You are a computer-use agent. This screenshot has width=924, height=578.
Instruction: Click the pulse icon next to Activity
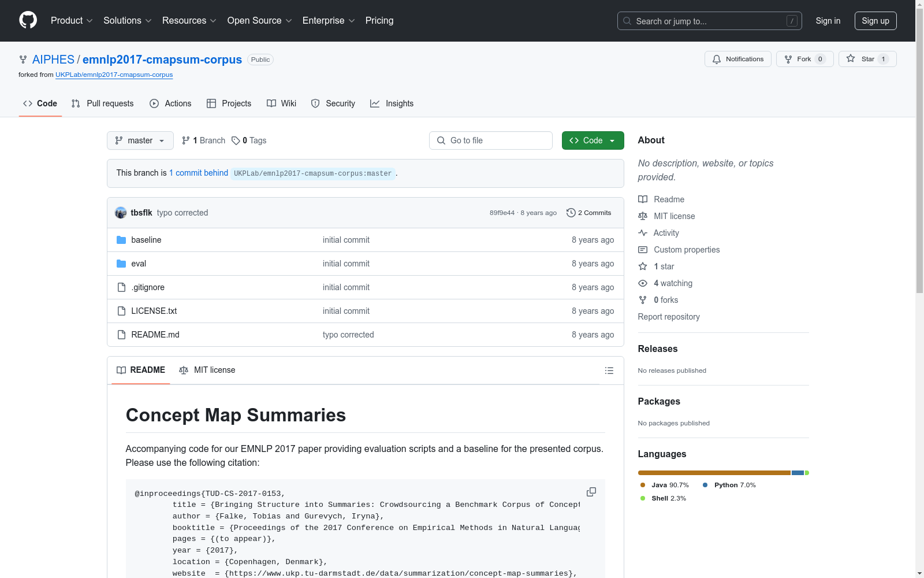click(643, 233)
